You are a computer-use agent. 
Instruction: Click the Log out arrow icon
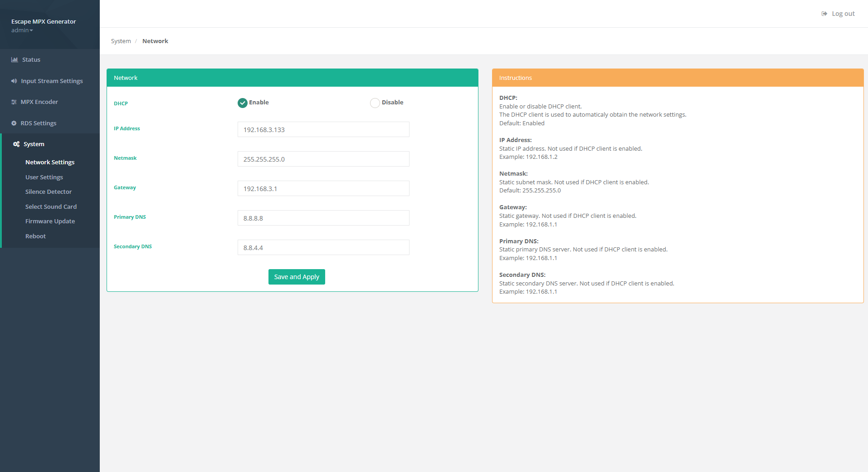[824, 14]
